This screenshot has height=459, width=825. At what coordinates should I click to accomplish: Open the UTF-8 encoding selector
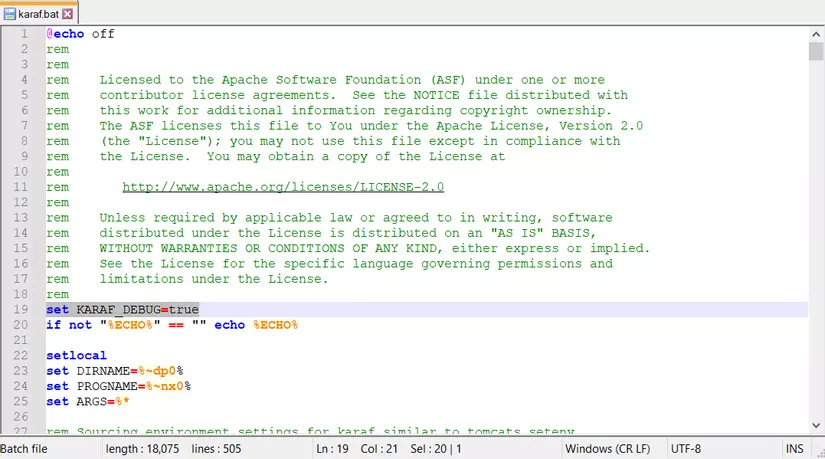686,449
